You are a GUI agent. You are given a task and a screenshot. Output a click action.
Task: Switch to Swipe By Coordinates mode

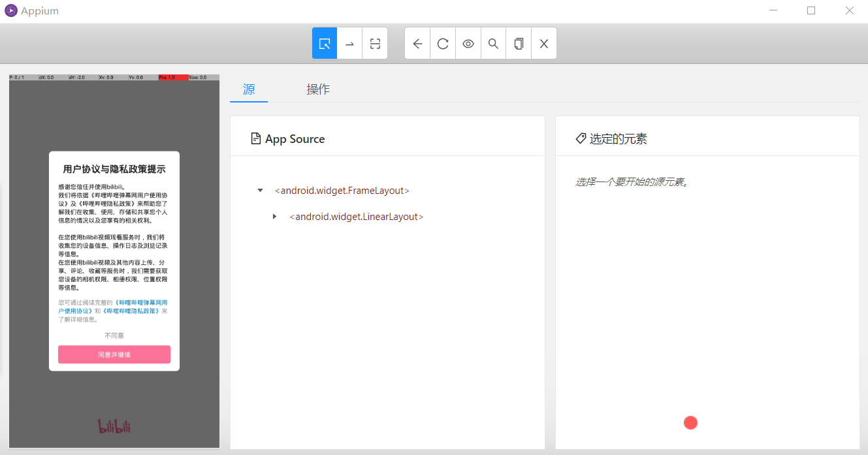[349, 44]
